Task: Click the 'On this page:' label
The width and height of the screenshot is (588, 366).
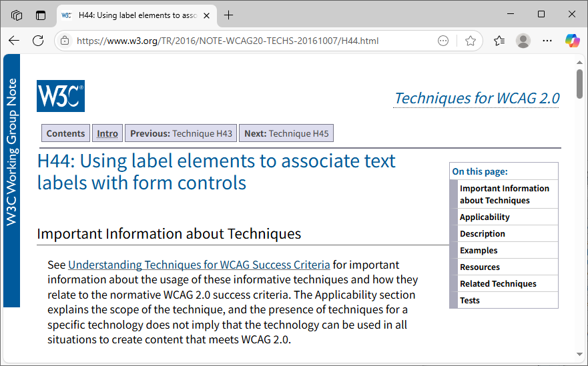Action: coord(480,171)
